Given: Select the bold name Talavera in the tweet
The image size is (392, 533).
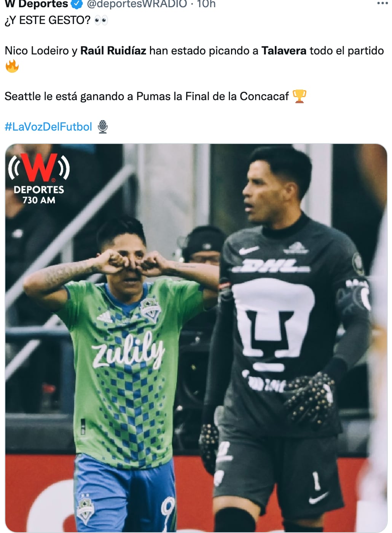Looking at the screenshot, I should click(284, 51).
